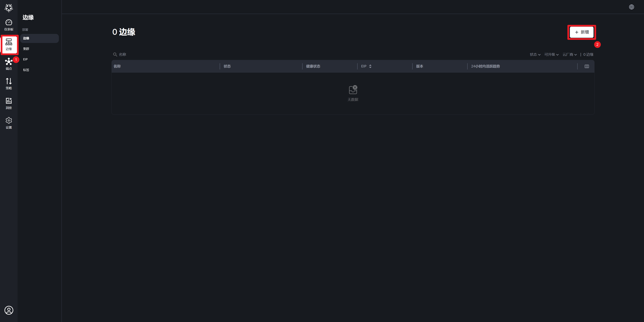Go to 策略 policy icon

click(x=9, y=84)
